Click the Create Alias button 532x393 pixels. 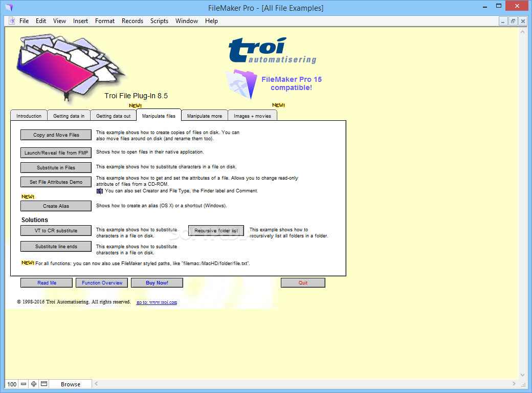56,206
